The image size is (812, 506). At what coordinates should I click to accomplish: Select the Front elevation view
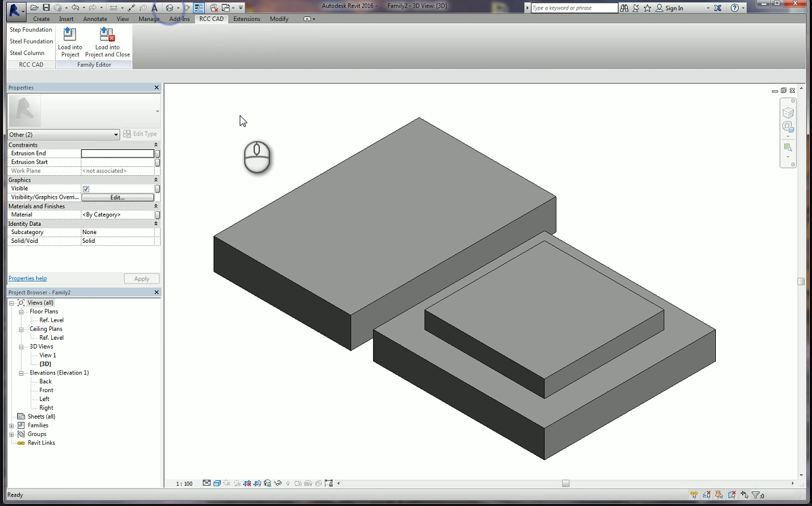pos(46,390)
